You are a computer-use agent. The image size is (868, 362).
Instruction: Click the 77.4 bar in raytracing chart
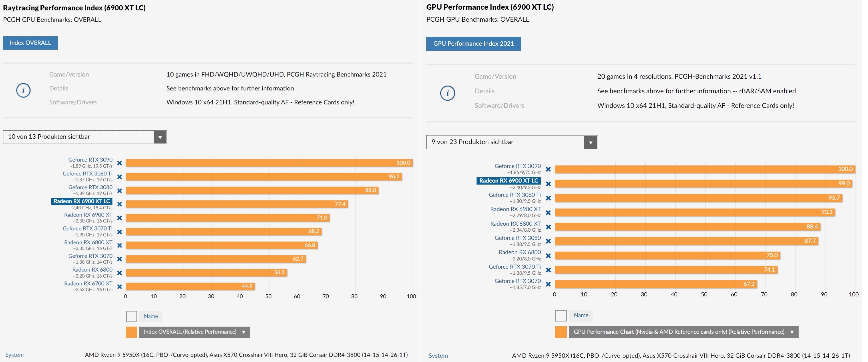pos(237,204)
